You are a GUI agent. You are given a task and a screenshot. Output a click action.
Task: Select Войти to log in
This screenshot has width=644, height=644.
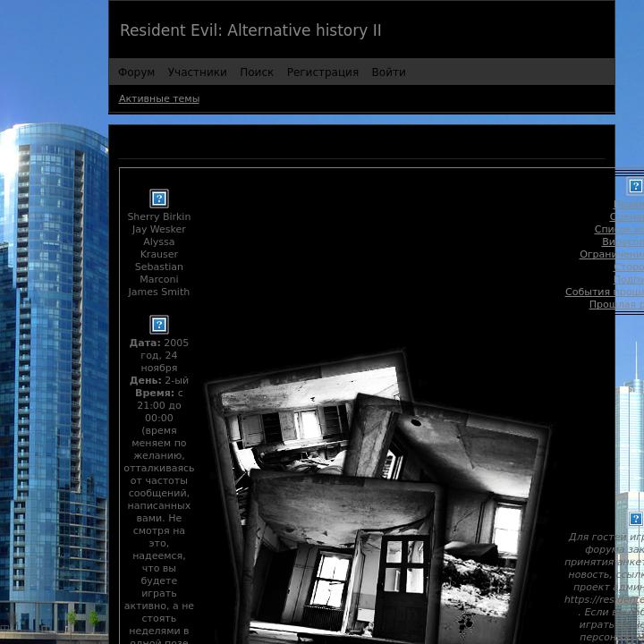[388, 72]
